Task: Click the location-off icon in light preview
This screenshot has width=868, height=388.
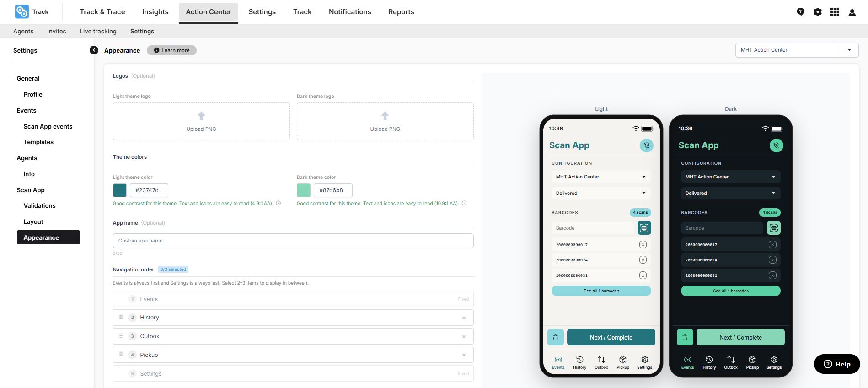Action: pos(647,145)
